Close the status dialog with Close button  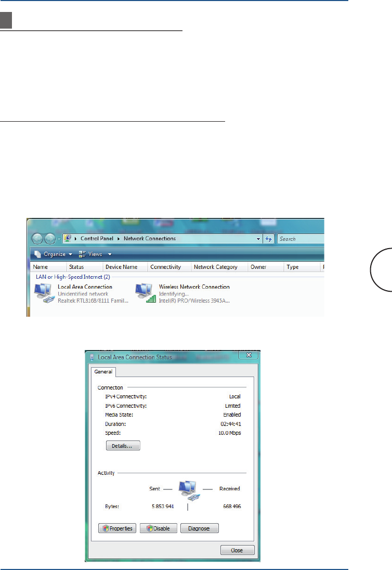(237, 550)
